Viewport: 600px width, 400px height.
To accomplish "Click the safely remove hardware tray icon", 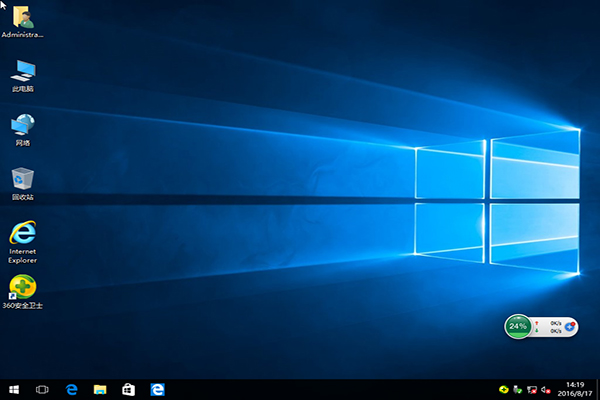I will (518, 388).
